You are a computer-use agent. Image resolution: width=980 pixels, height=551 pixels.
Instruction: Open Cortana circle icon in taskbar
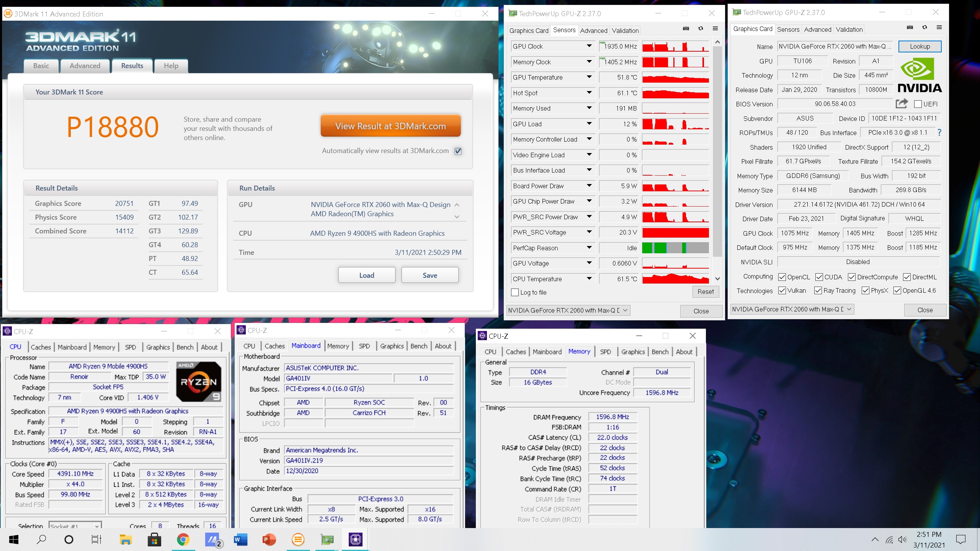pyautogui.click(x=69, y=540)
